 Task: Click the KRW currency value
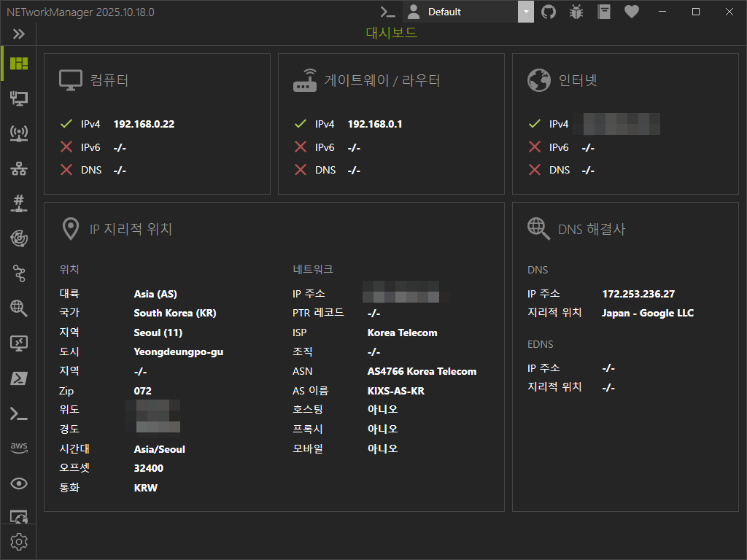[x=146, y=488]
